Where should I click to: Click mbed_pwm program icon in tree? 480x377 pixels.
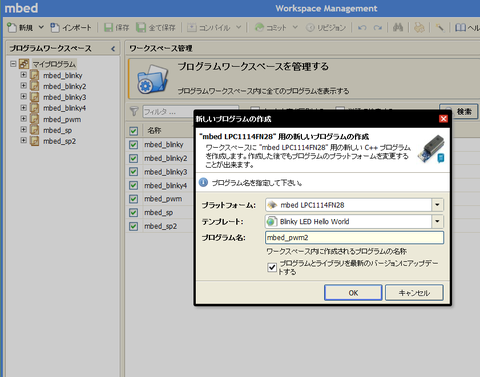(x=35, y=119)
